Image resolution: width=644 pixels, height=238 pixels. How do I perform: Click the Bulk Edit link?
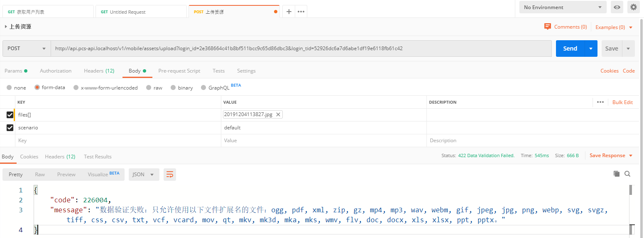(x=622, y=102)
